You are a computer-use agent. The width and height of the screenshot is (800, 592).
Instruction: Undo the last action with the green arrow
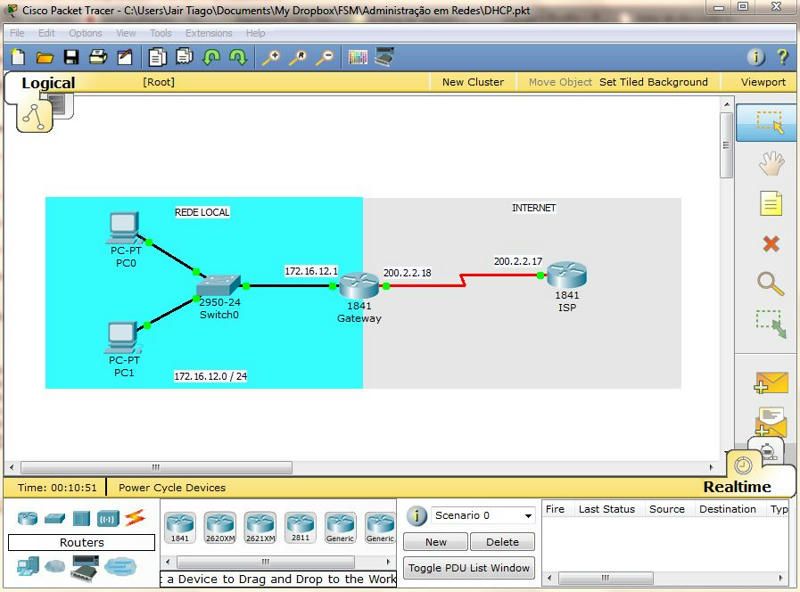[x=211, y=57]
